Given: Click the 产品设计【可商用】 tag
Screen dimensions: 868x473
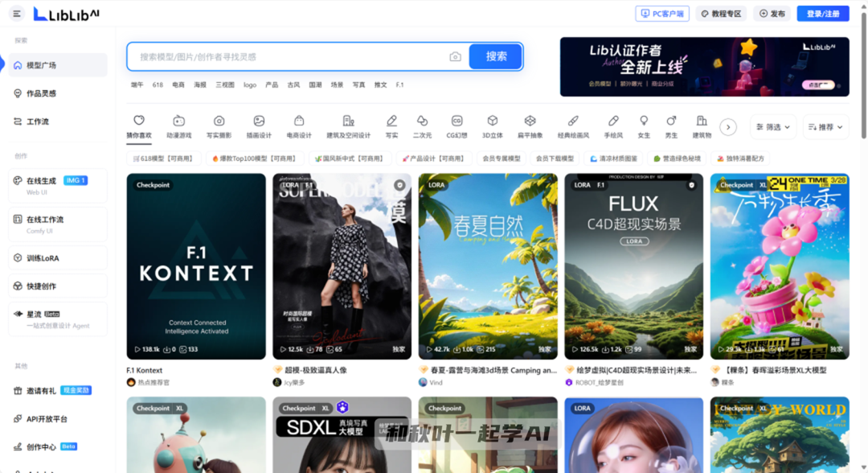Looking at the screenshot, I should (433, 158).
